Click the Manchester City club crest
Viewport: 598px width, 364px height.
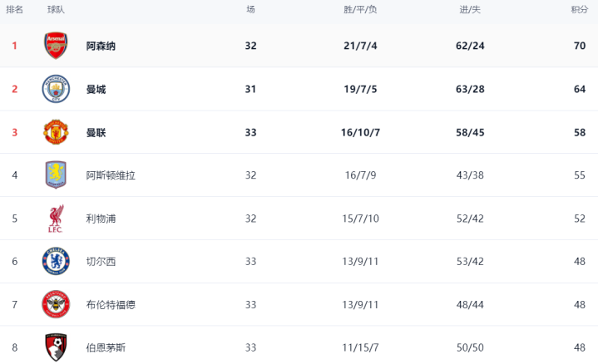click(x=56, y=89)
